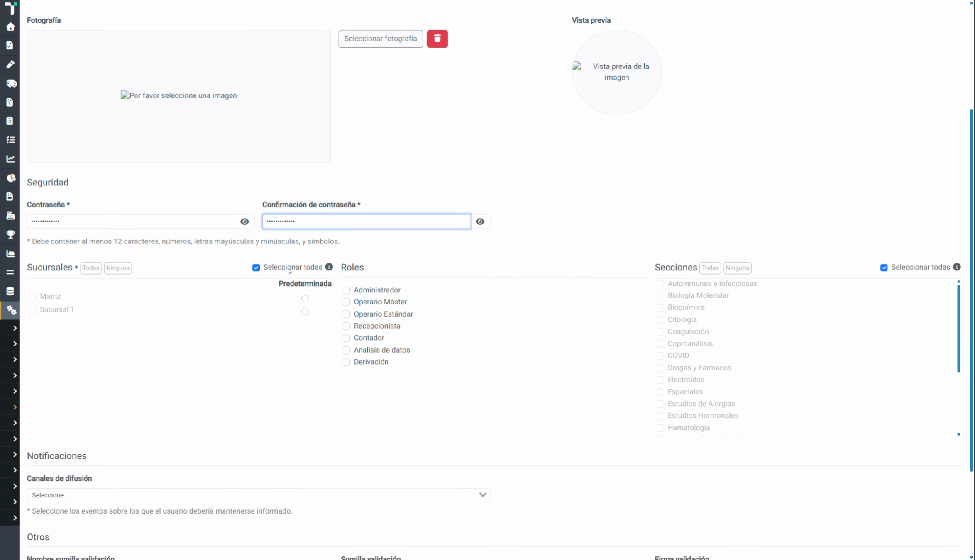Image resolution: width=975 pixels, height=560 pixels.
Task: Click the Secciones list scroll-up arrow
Action: [x=958, y=282]
